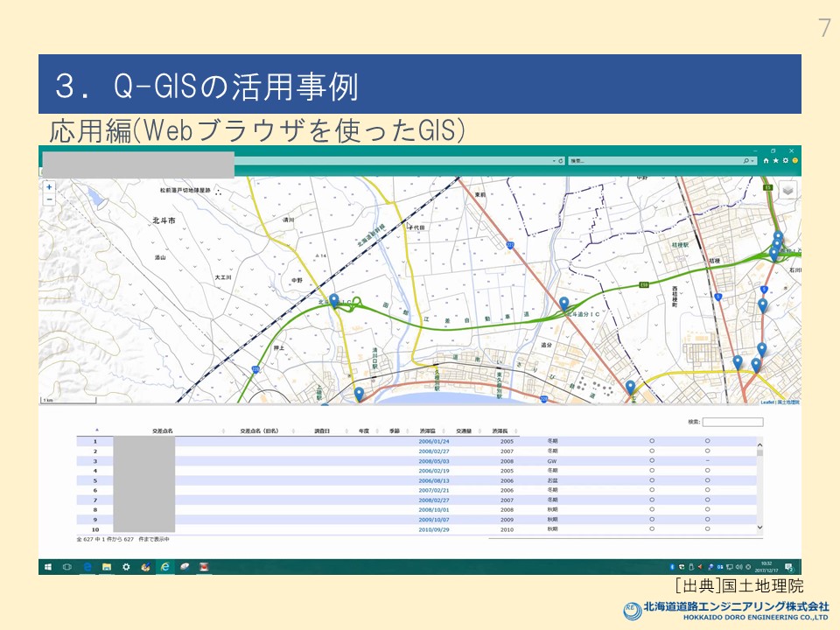Image resolution: width=840 pixels, height=630 pixels.
Task: Click the browser home icon
Action: (x=766, y=161)
